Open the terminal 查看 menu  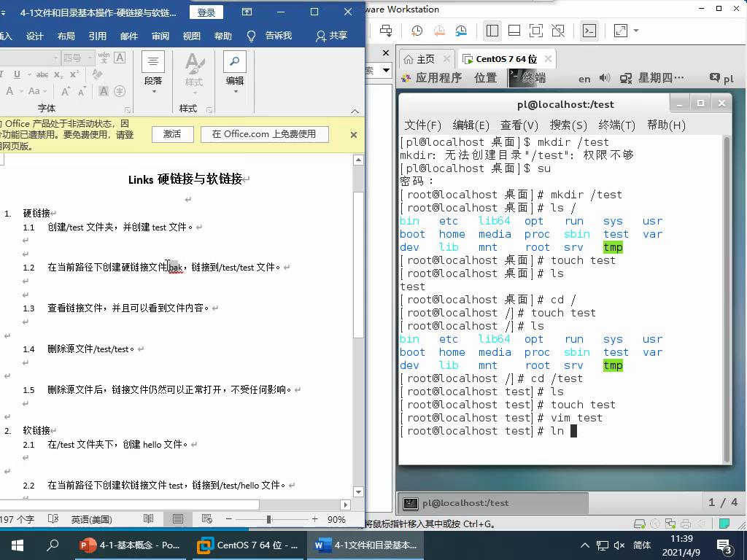coord(520,125)
